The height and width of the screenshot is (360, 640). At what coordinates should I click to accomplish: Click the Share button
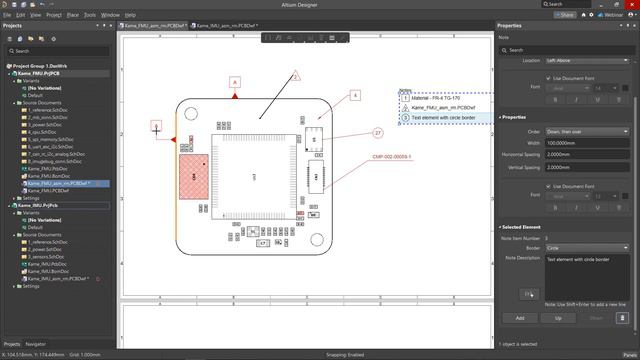point(565,15)
